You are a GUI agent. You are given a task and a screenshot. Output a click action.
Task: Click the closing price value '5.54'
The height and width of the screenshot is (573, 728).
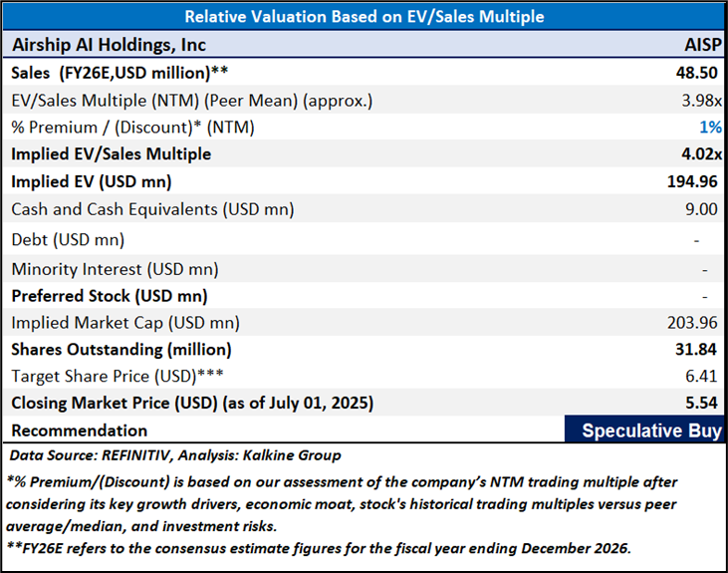click(701, 404)
